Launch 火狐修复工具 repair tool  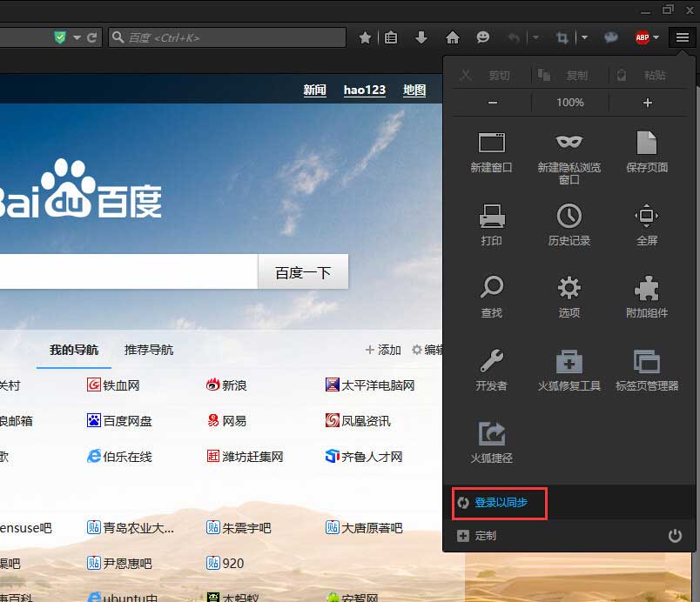[x=569, y=370]
